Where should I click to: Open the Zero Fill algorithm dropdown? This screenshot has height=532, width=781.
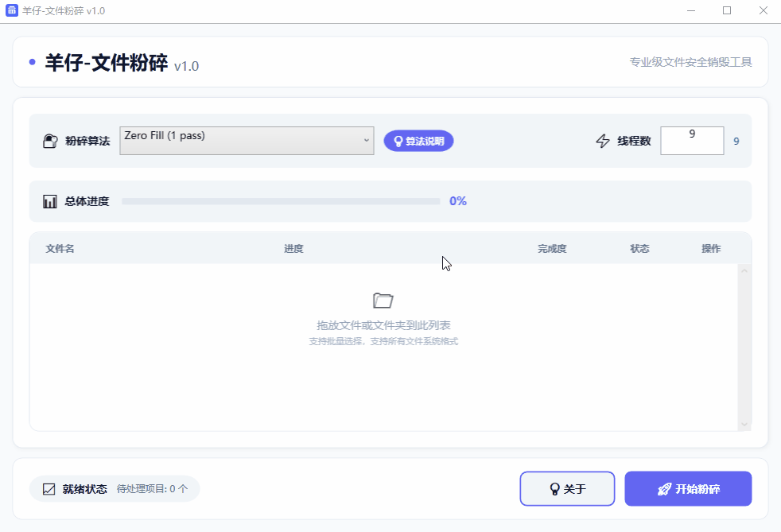pos(247,140)
